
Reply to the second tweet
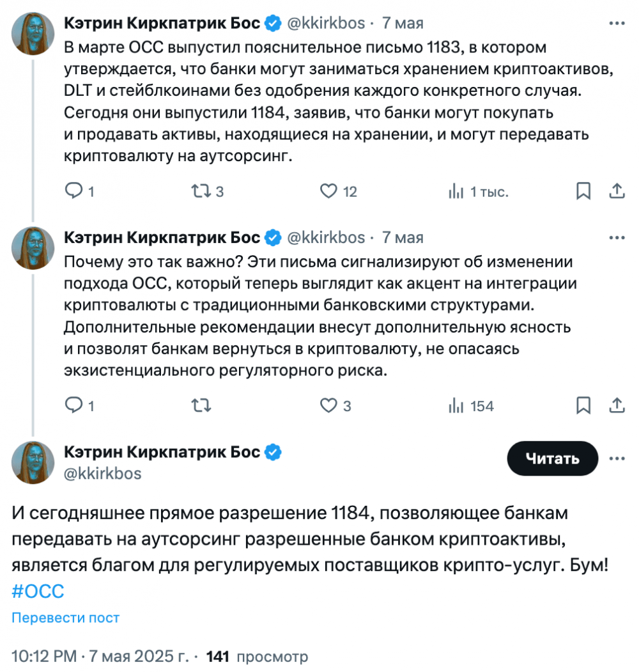click(x=79, y=405)
